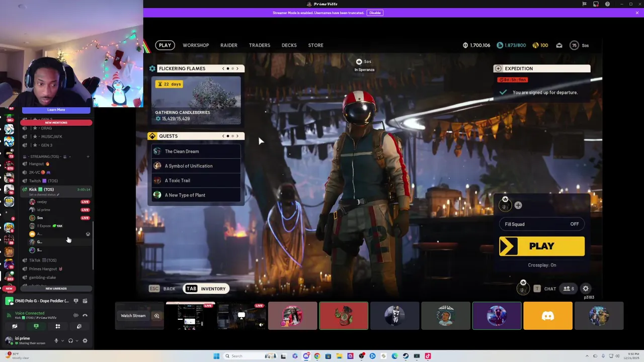Screen dimensions: 644x362
Task: Open Windows Start menu
Action: tap(216, 356)
